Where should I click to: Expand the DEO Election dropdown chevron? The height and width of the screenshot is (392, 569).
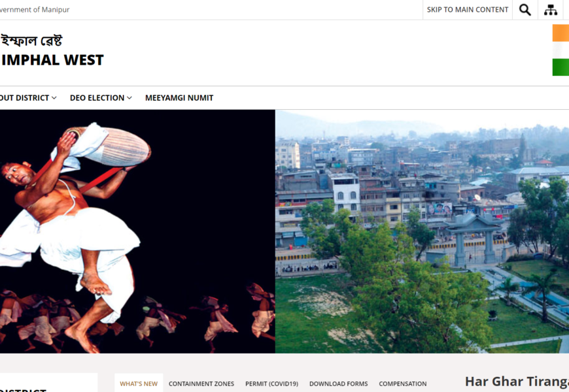coord(129,98)
